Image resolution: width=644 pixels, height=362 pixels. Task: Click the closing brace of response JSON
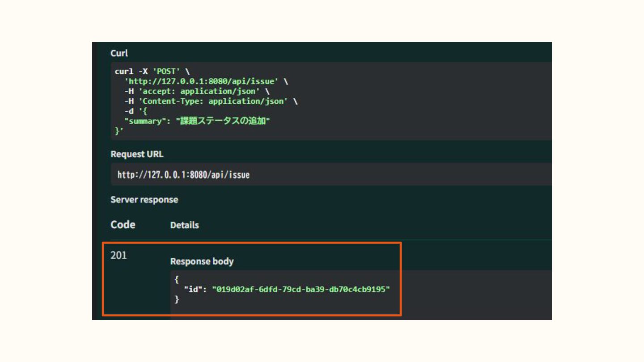[x=177, y=299]
